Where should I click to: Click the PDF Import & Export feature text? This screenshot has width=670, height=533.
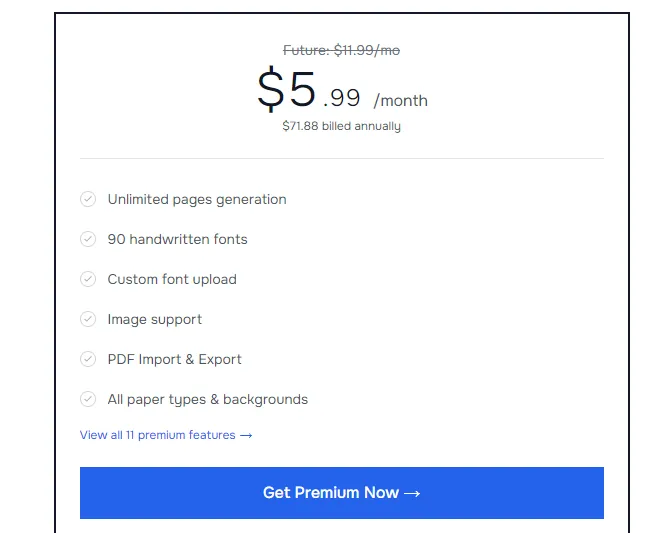point(175,359)
